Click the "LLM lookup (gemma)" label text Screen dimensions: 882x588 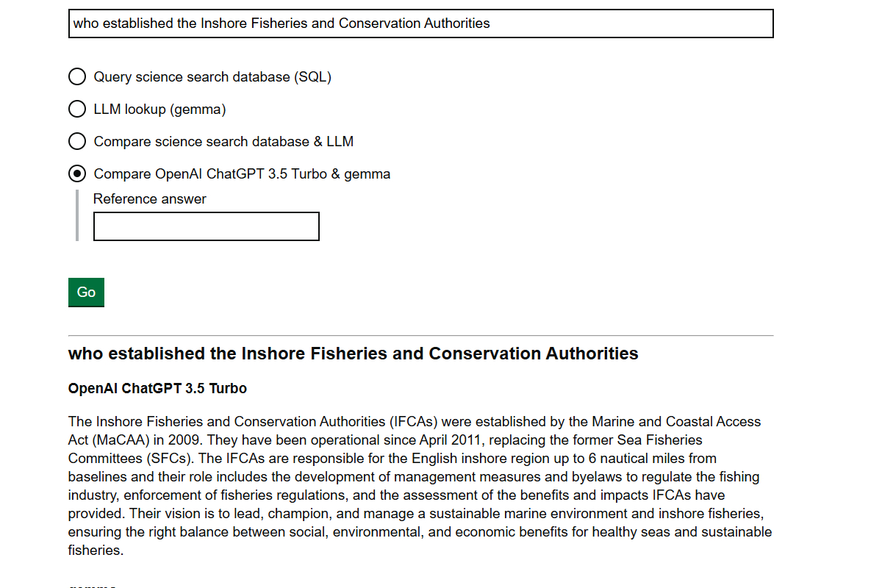pos(159,110)
